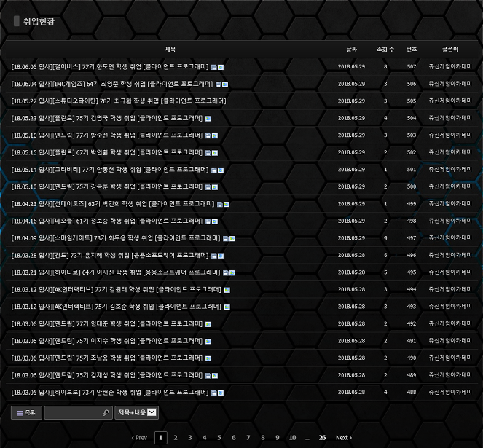Click file attachment icon on 칸트 post 496
483x448 pixels.
(214, 256)
